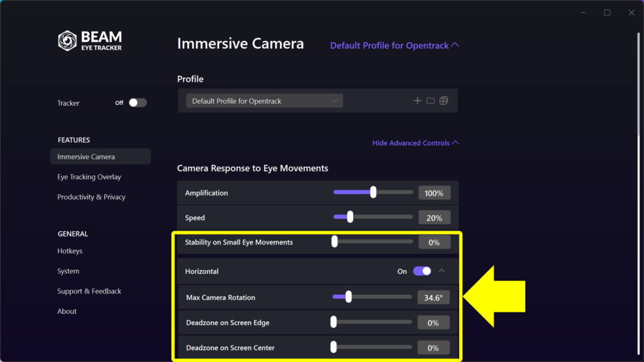Screen dimensions: 644x362
Task: Open the Hotkeys settings
Action: [70, 251]
